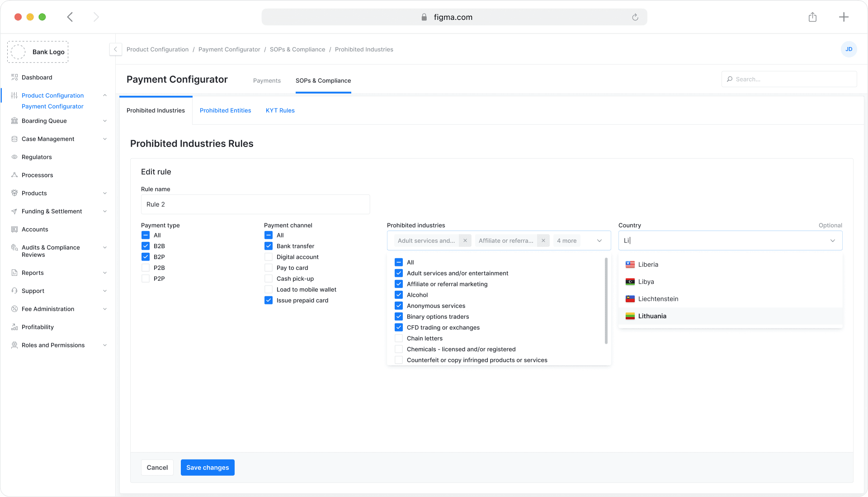Click the Case Management database icon

(14, 139)
